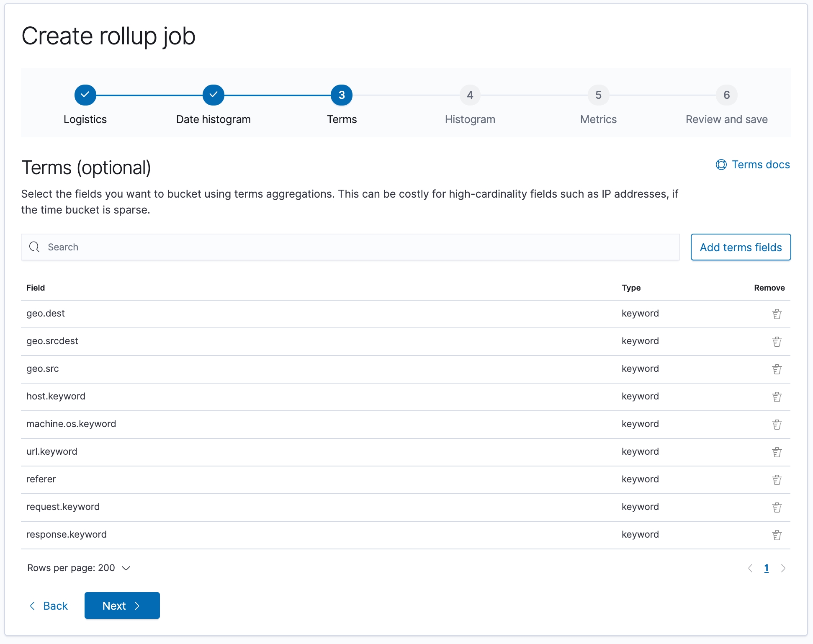Open Terms docs link

tap(753, 165)
